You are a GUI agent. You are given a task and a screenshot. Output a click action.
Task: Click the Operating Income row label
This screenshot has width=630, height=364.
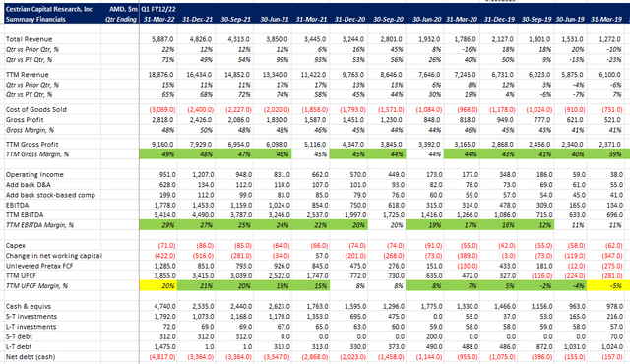click(34, 174)
